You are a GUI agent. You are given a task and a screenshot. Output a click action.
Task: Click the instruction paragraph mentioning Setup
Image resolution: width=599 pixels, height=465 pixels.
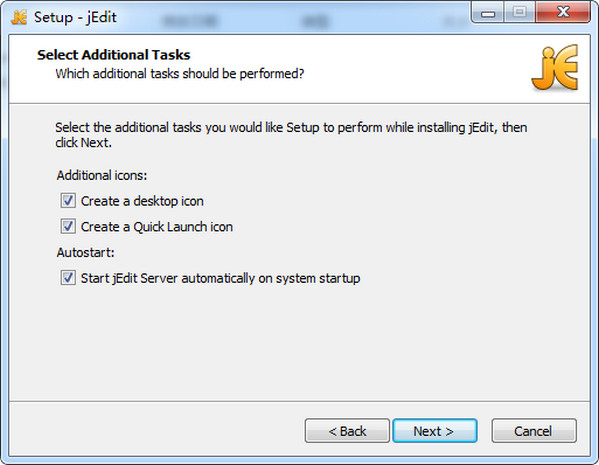291,135
